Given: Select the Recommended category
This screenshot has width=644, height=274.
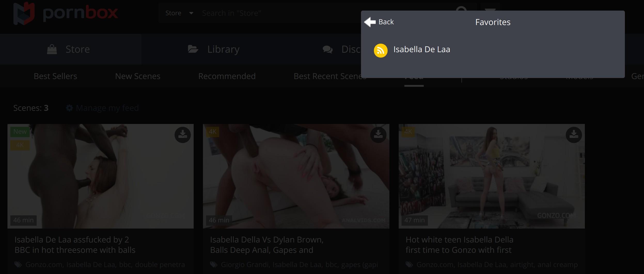Looking at the screenshot, I should [227, 76].
